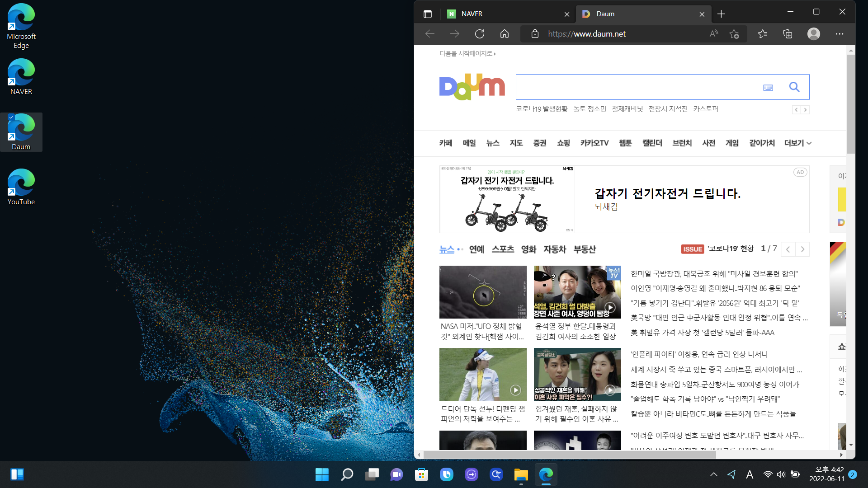Open the virtual keyboard icon in search box
Viewport: 868px width, 488px height.
[x=768, y=88]
